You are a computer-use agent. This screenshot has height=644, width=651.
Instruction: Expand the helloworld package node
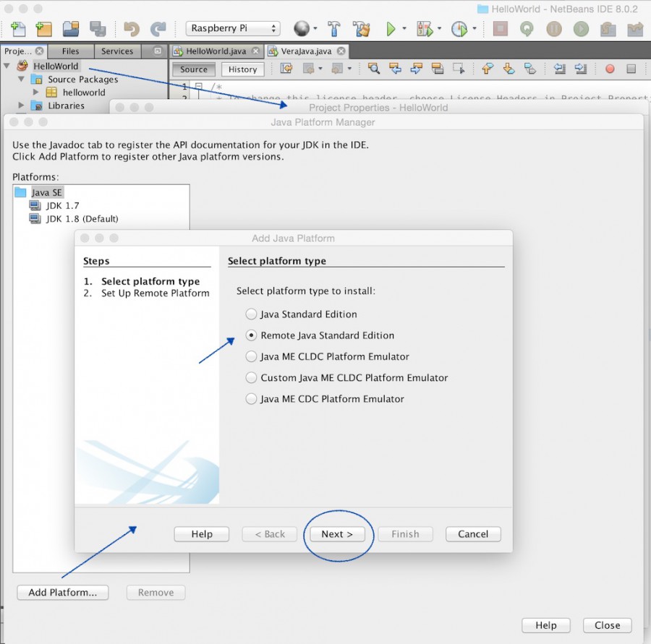[35, 92]
